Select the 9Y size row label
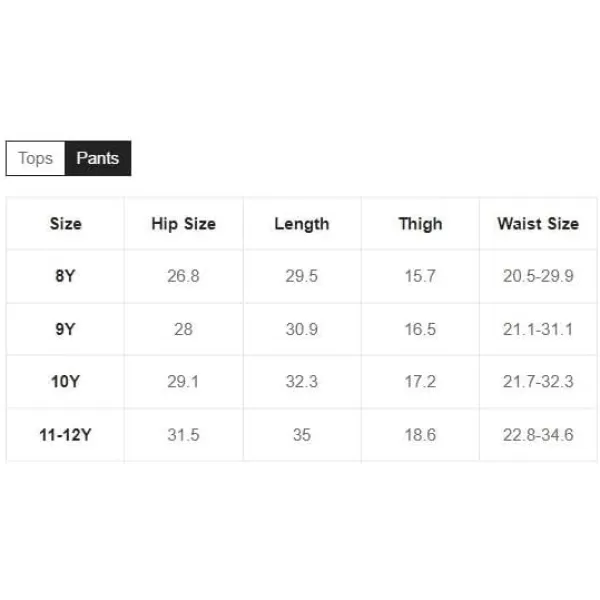Screen dimensions: 600x600 click(65, 329)
